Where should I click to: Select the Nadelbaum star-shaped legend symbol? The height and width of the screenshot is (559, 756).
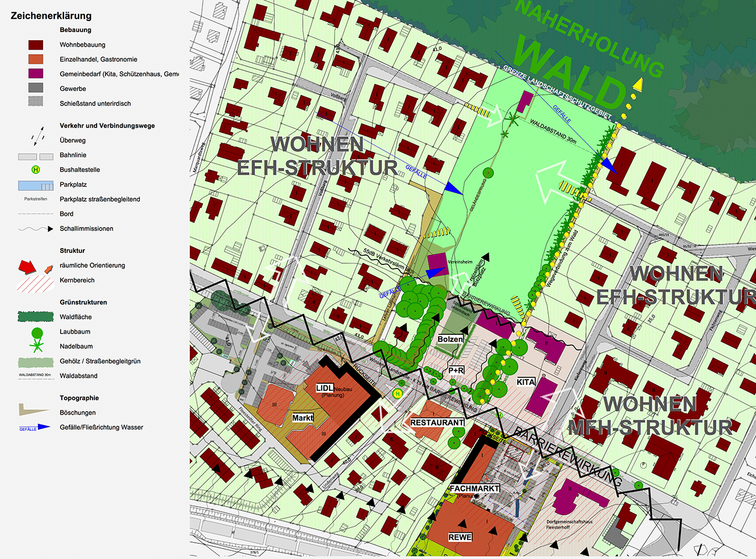pos(37,347)
